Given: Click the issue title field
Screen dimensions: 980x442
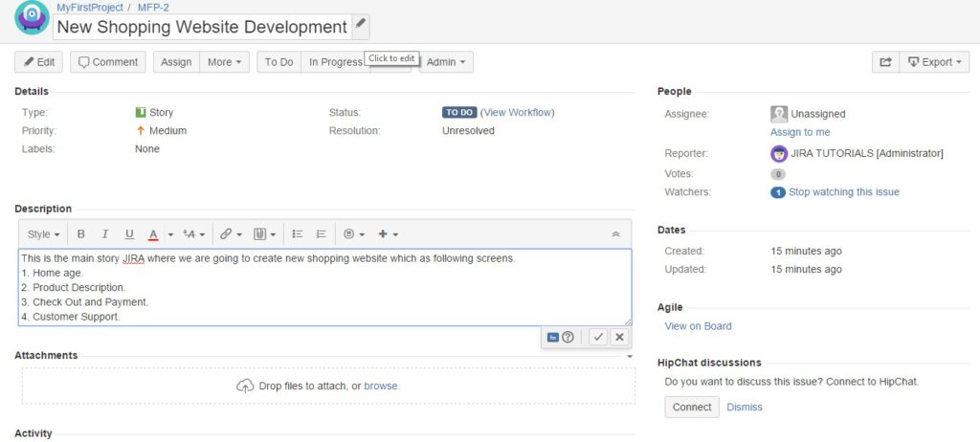Looking at the screenshot, I should (202, 27).
